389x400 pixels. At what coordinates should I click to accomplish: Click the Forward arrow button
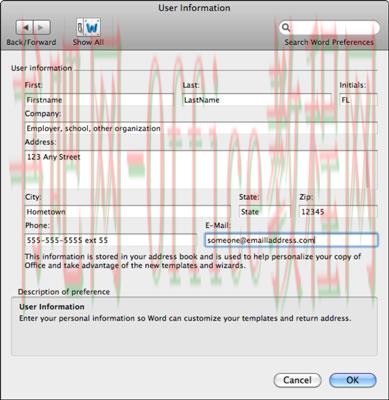[x=42, y=27]
